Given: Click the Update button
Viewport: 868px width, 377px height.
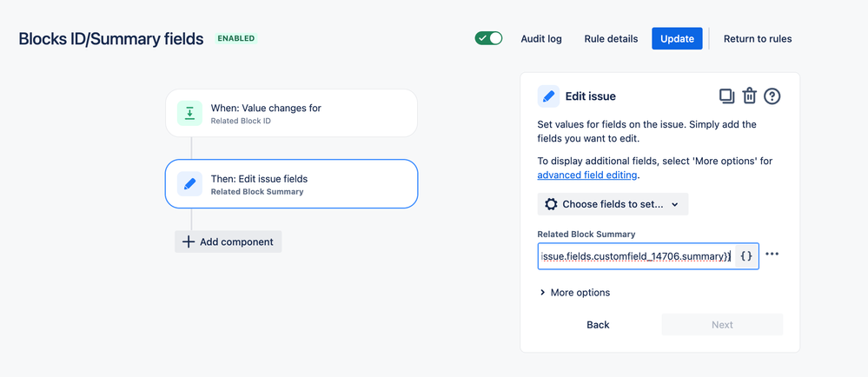Looking at the screenshot, I should click(677, 39).
